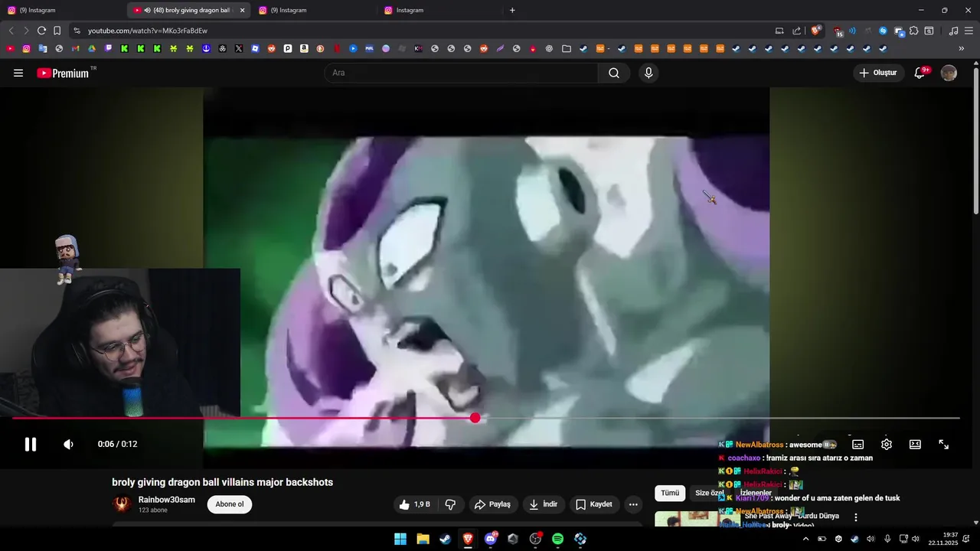Open the Google Drive bookmark icon
Viewport: 980px width, 551px height.
click(92, 48)
